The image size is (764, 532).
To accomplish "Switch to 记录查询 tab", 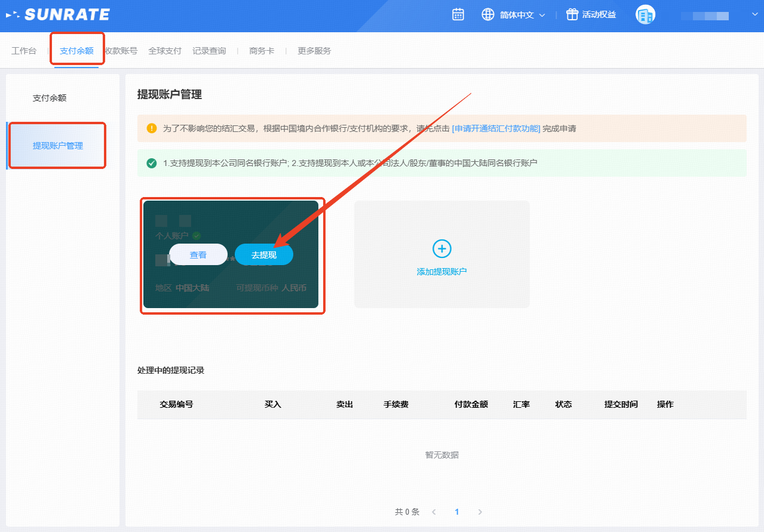I will 209,51.
